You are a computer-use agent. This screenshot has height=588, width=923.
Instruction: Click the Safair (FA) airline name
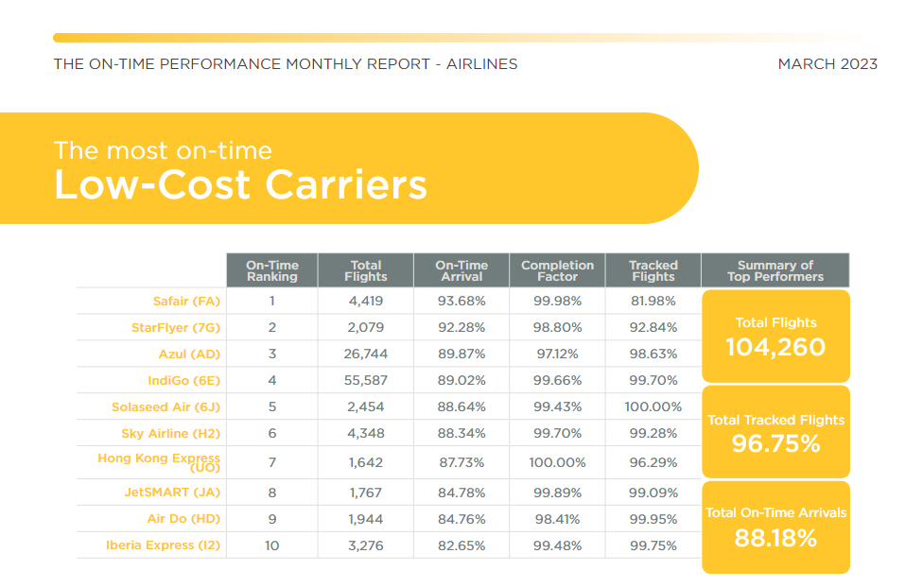(x=186, y=302)
